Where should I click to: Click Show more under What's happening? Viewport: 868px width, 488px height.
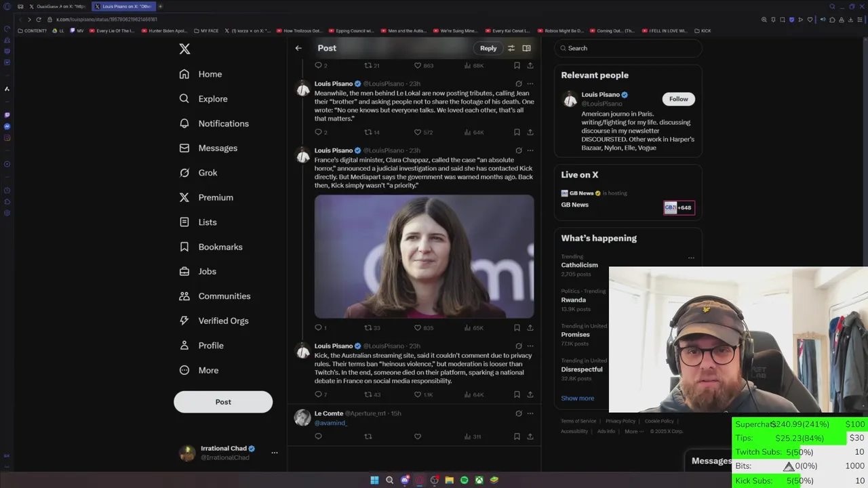tap(577, 398)
